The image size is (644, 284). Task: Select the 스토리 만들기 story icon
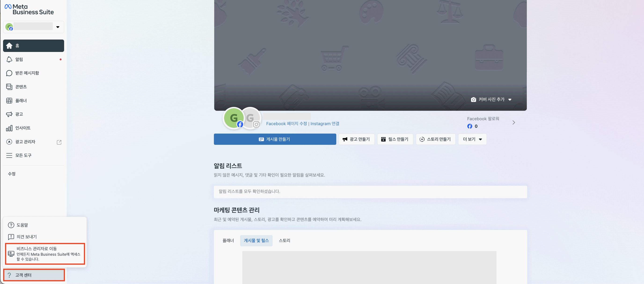tap(422, 139)
